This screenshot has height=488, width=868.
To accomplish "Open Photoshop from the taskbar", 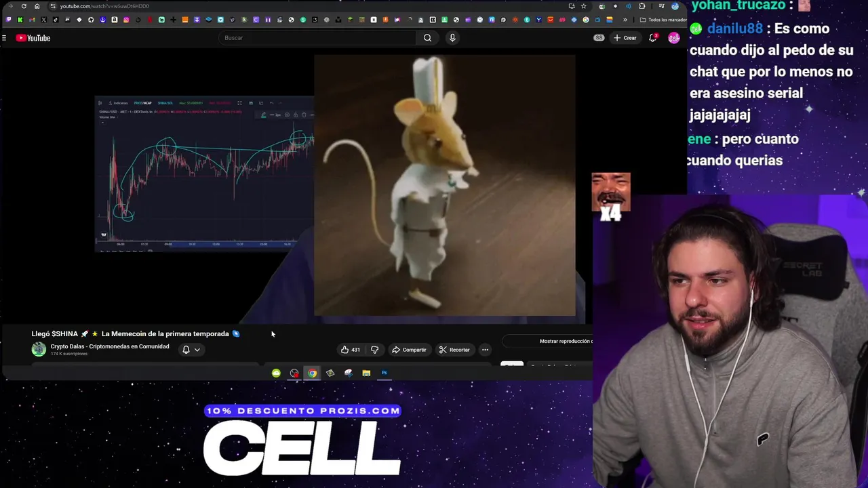I will [384, 373].
